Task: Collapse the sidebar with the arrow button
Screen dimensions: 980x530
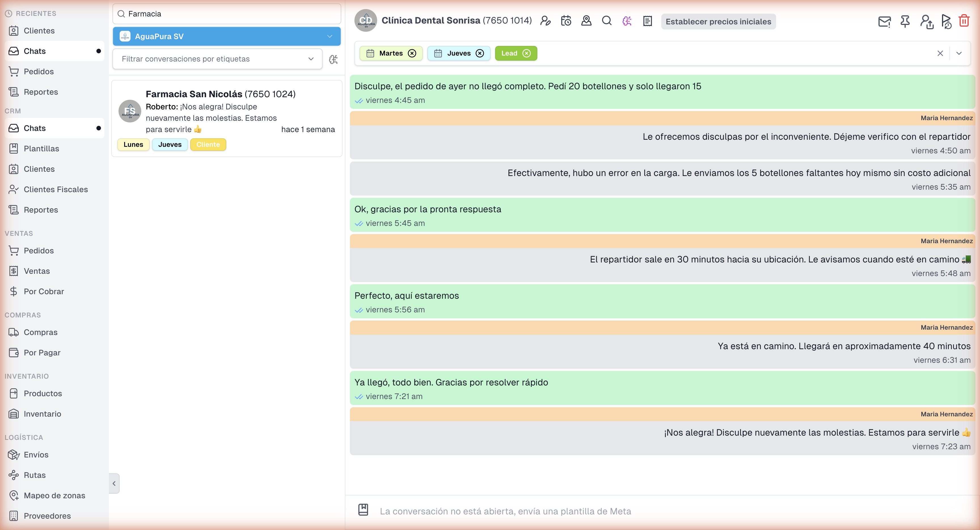Action: click(x=114, y=483)
